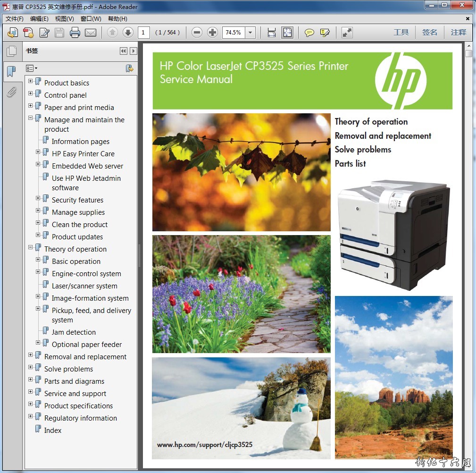
Task: Click the Email envelope icon
Action: pyautogui.click(x=90, y=33)
